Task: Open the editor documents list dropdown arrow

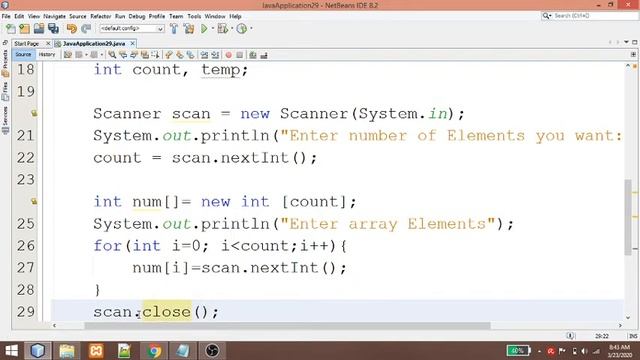Action: pyautogui.click(x=626, y=42)
